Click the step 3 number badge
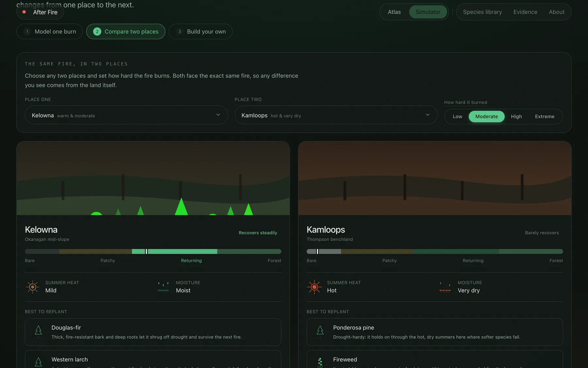Screen dimensions: 588x368 [180, 31]
